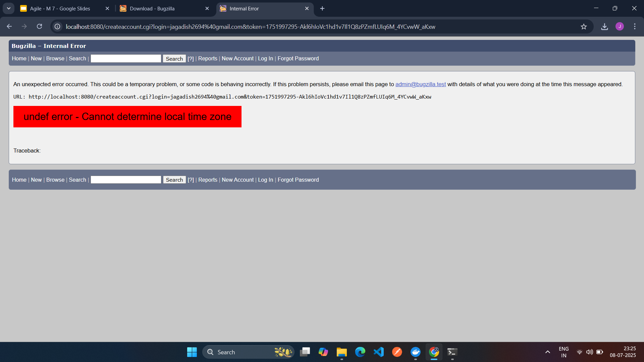The height and width of the screenshot is (362, 644).
Task: Click New link in footer navigation
Action: 36,180
